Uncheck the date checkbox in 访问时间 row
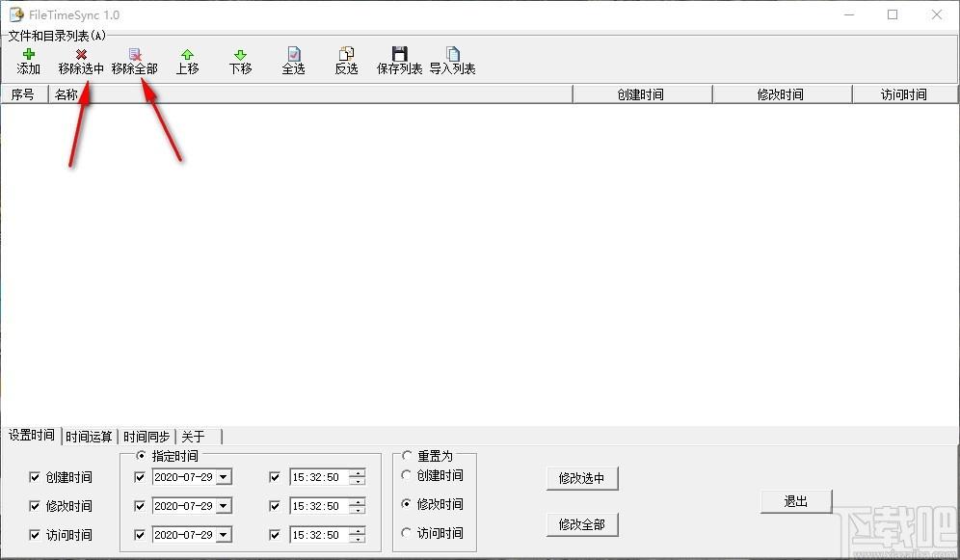Image resolution: width=960 pixels, height=560 pixels. (x=140, y=534)
